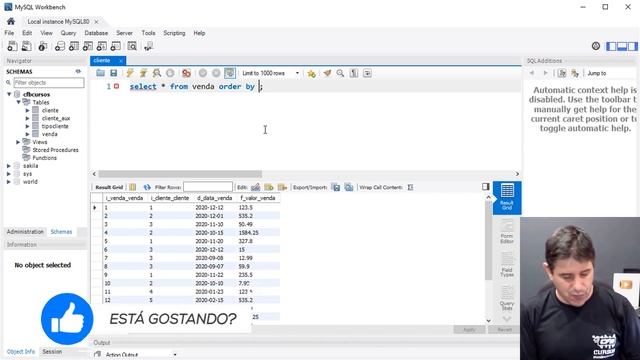Open the Field Types side panel
The width and height of the screenshot is (640, 360).
coord(507,264)
